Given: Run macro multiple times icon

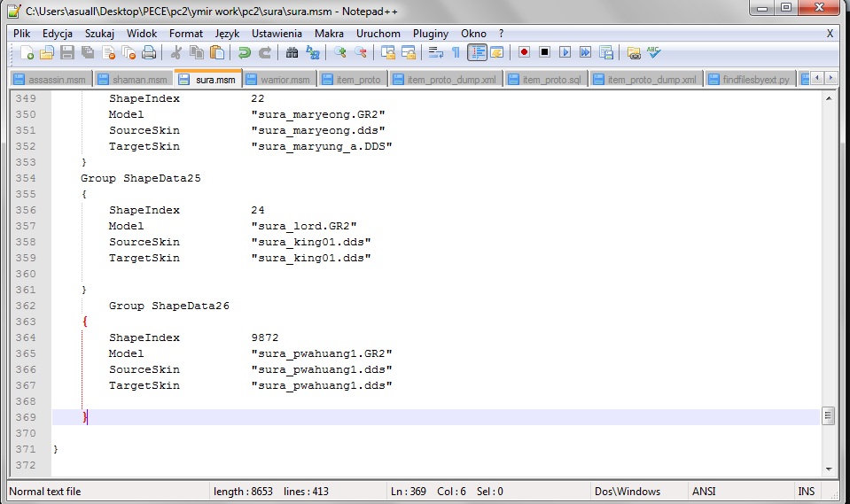Looking at the screenshot, I should (x=586, y=52).
